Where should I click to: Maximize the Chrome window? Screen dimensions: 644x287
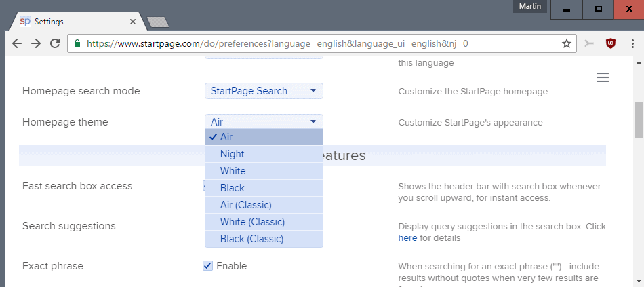tap(599, 9)
